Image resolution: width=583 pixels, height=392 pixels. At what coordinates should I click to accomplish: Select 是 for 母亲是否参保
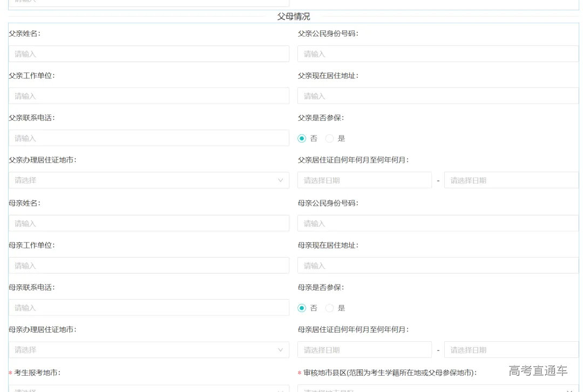click(x=329, y=308)
